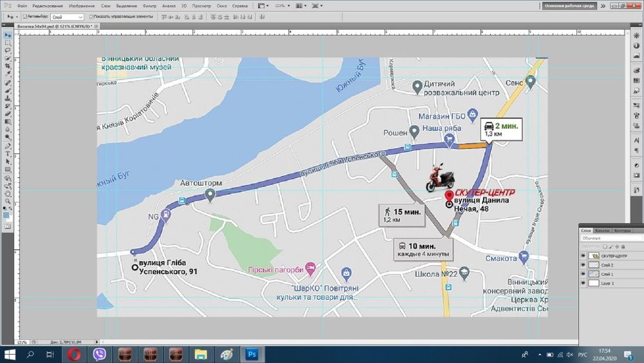Image resolution: width=644 pixels, height=363 pixels.
Task: Open the Windows search icon on taskbar
Action: coord(30,355)
